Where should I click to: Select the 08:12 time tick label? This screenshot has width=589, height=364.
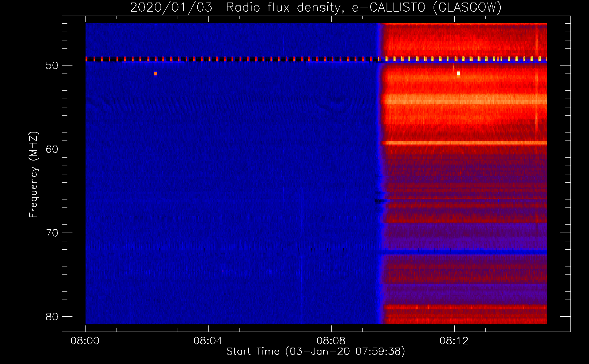coord(454,341)
